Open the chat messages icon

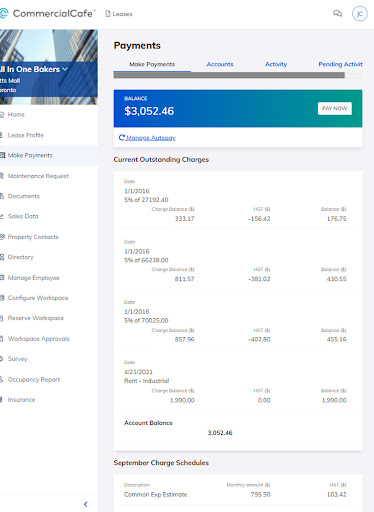[337, 13]
